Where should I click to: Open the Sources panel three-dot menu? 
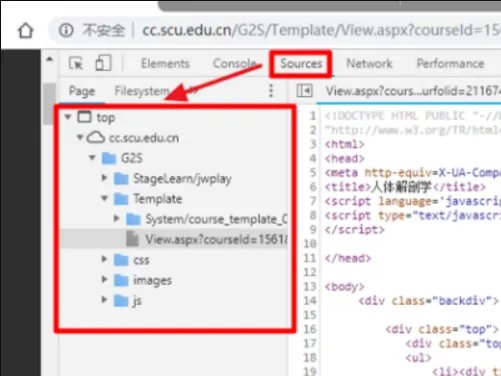click(x=271, y=91)
